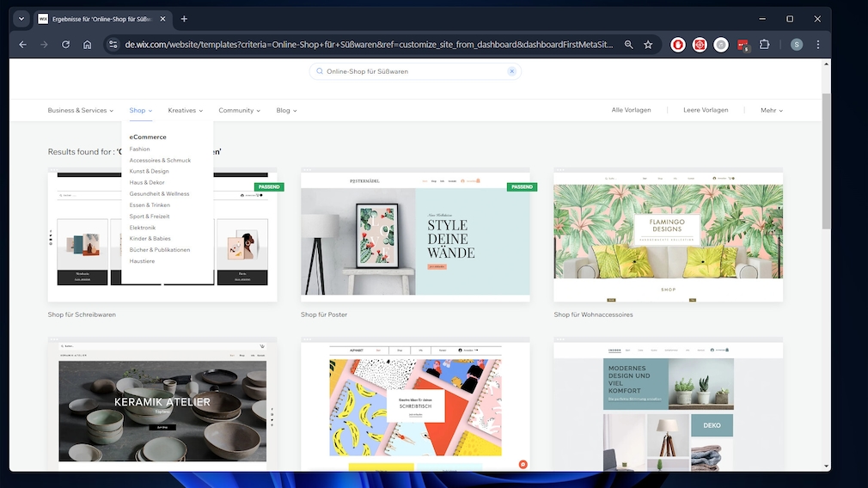
Task: Click into the template search input field
Action: tap(413, 72)
